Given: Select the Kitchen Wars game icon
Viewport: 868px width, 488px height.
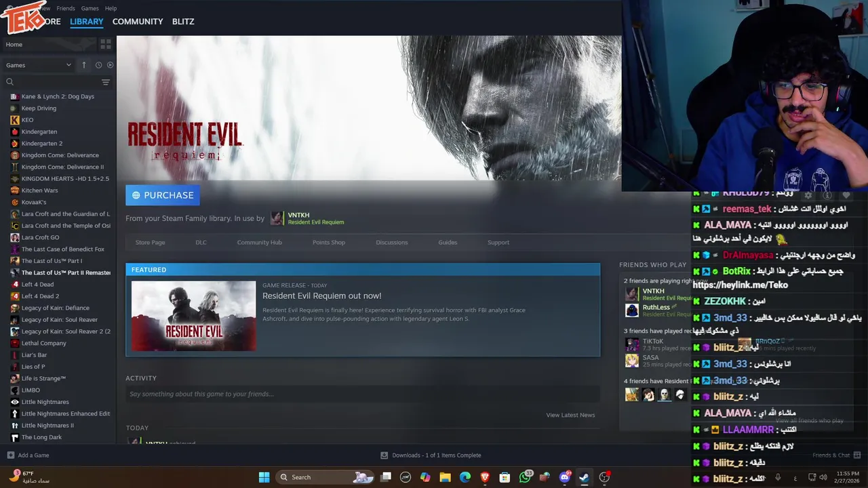Looking at the screenshot, I should pos(14,190).
